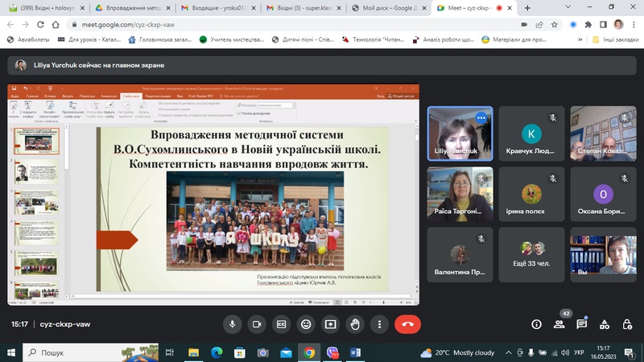
Task: Open emoji reactions in Meet
Action: click(x=306, y=324)
